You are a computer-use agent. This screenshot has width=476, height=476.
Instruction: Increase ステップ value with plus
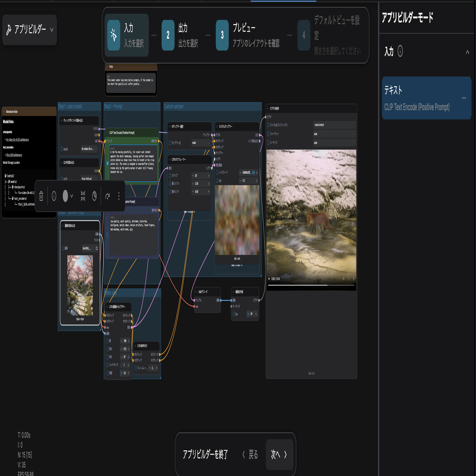tap(209, 176)
